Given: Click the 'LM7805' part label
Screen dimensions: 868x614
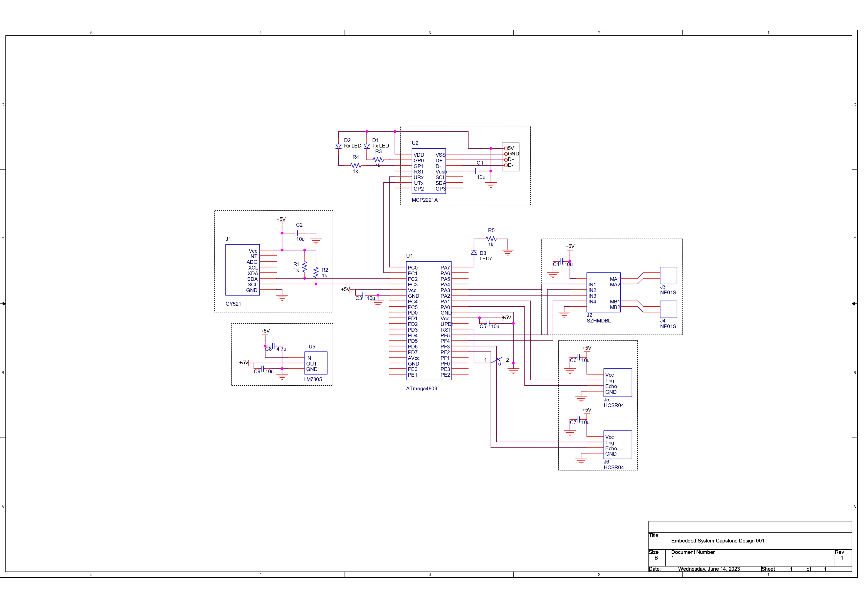Looking at the screenshot, I should (313, 379).
